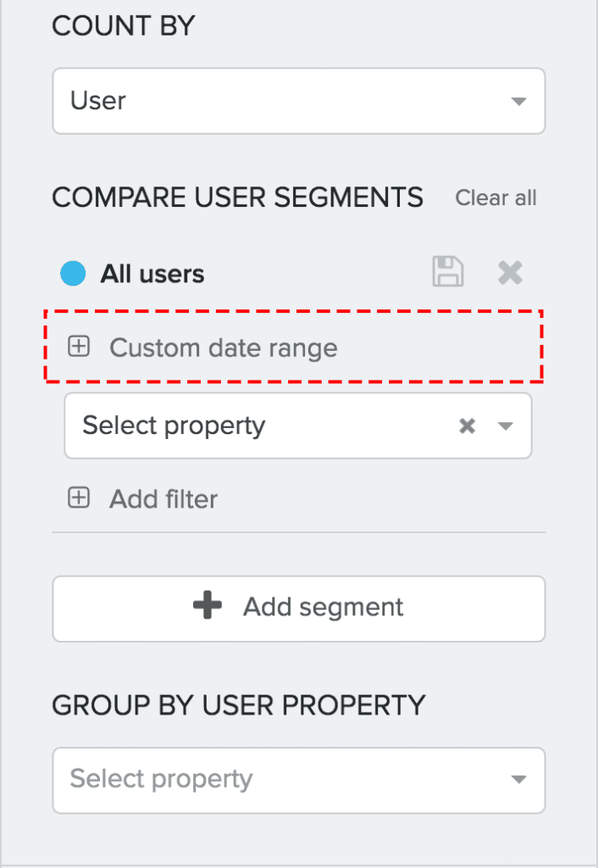
Task: Clear the segment's Select property field
Action: point(467,426)
